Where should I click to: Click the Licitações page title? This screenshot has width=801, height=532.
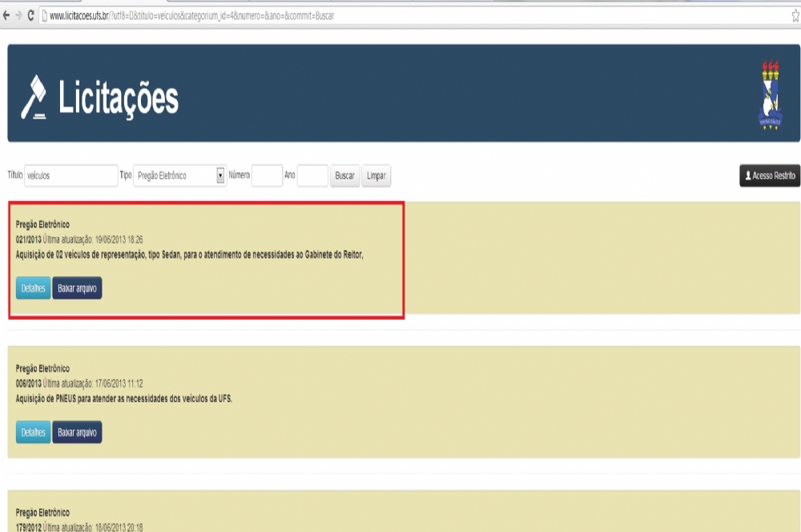118,99
